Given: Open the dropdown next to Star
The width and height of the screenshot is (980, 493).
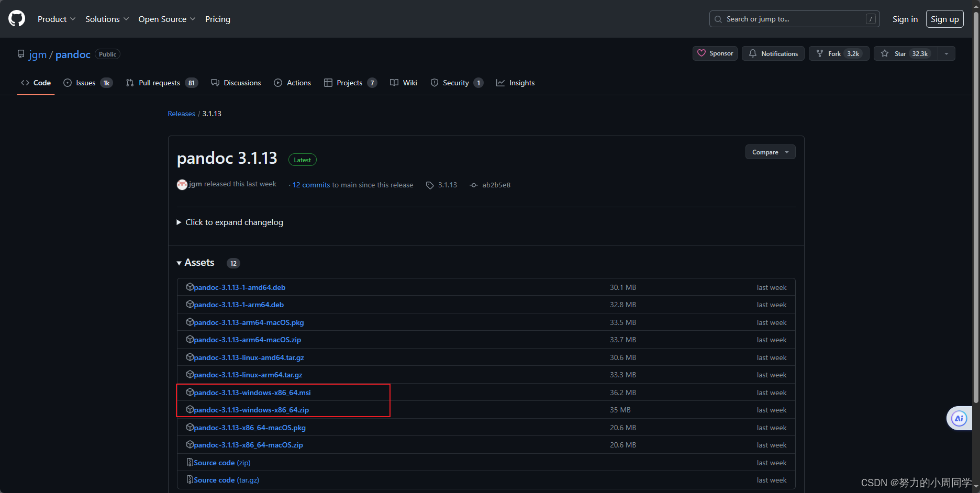Looking at the screenshot, I should tap(946, 53).
